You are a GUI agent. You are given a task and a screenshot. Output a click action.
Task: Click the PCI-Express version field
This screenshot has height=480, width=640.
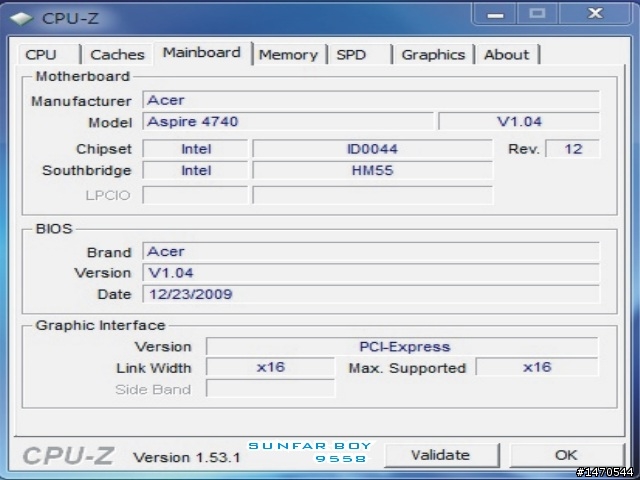coord(402,347)
